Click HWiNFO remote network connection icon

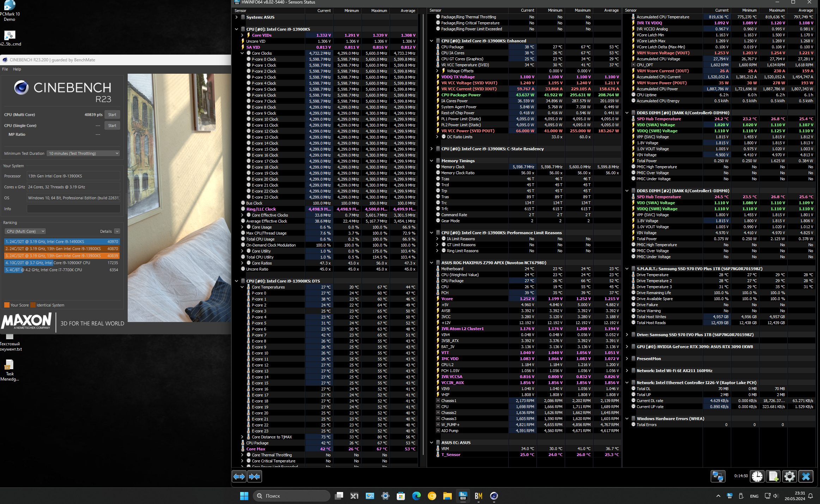click(718, 476)
